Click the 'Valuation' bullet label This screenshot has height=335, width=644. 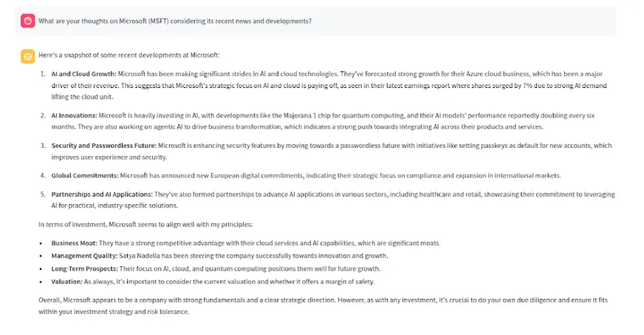(x=67, y=282)
